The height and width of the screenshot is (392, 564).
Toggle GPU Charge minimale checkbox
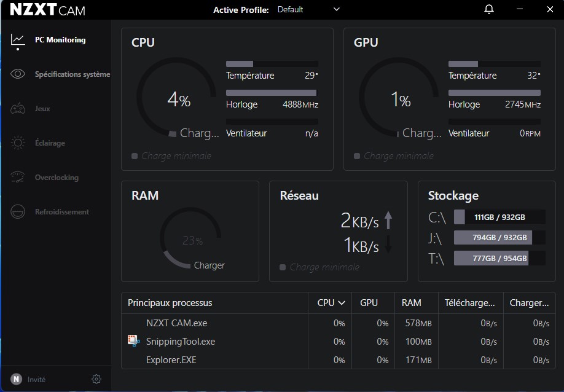point(357,156)
